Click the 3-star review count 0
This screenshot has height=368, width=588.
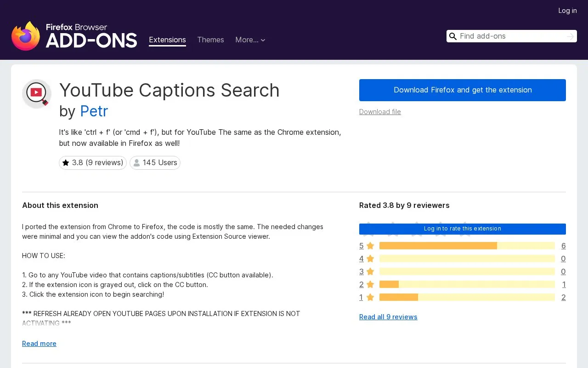tap(563, 271)
